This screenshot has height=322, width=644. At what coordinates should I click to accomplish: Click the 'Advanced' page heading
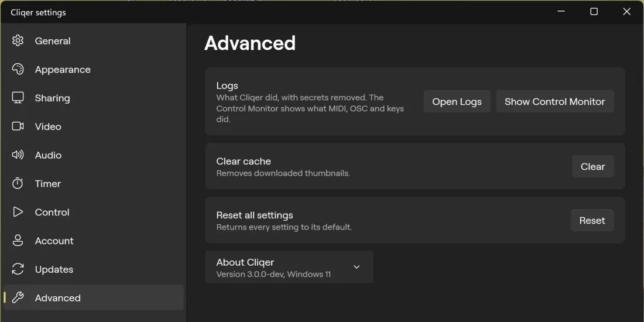(250, 43)
